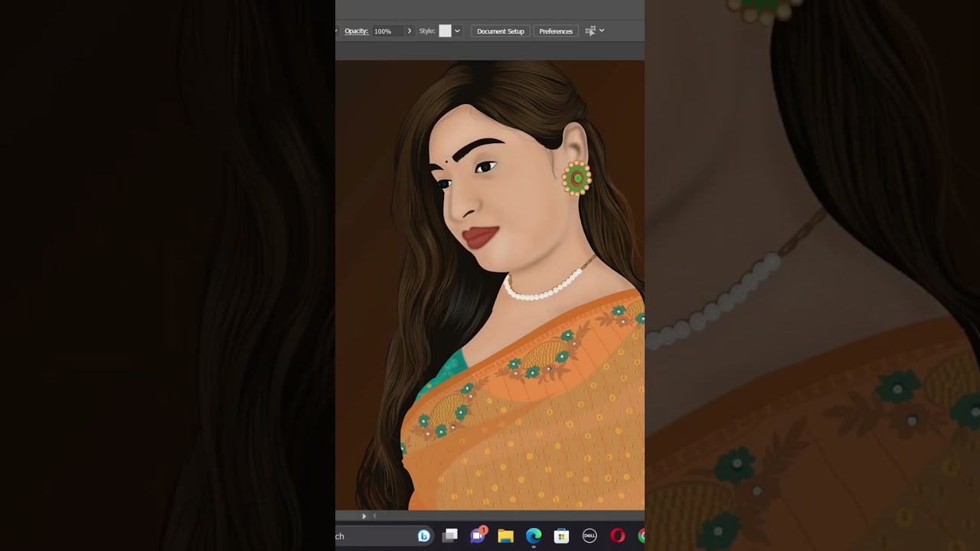The height and width of the screenshot is (551, 980).
Task: Click the align to selection icon
Action: pyautogui.click(x=590, y=31)
